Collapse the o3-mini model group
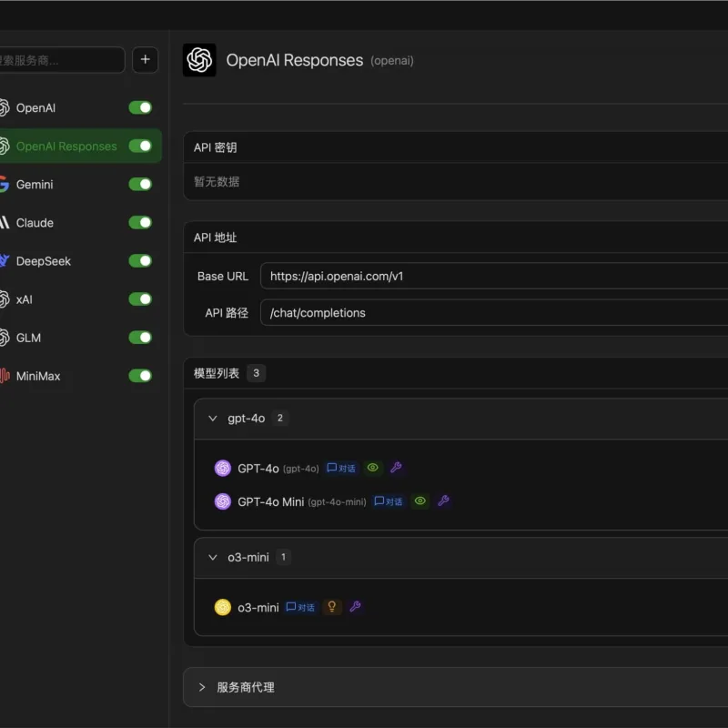Viewport: 728px width, 728px height. (213, 557)
